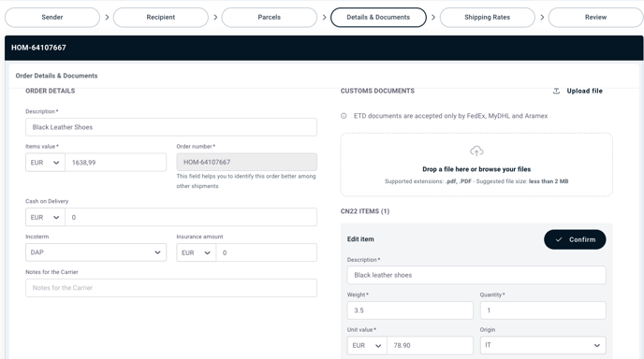Click the checkmark icon on Confirm button
The image size is (644, 359).
pyautogui.click(x=559, y=239)
